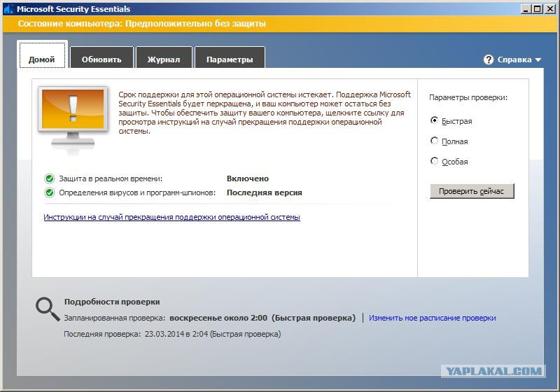Screen dimensions: 560x392
Task: Open the Обновить tab
Action: click(101, 57)
